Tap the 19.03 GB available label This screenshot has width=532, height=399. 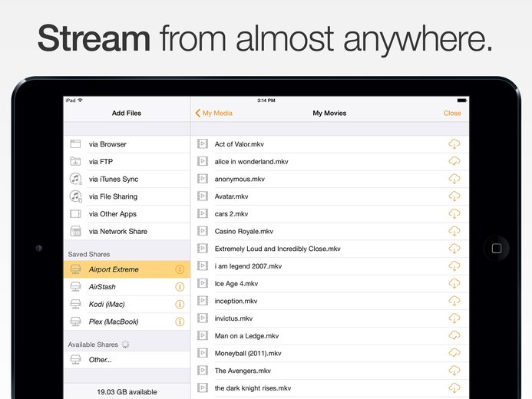coord(127,392)
